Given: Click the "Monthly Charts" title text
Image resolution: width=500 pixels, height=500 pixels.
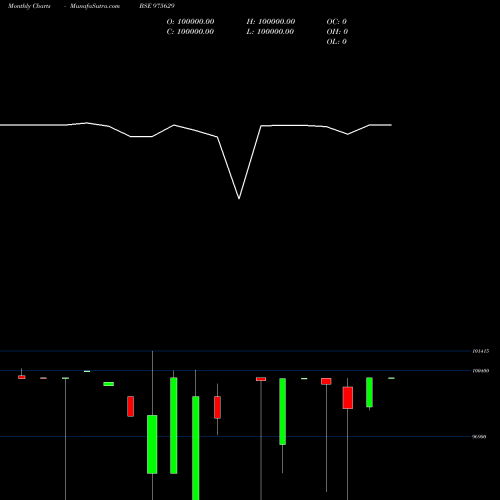Looking at the screenshot, I should [x=29, y=6].
